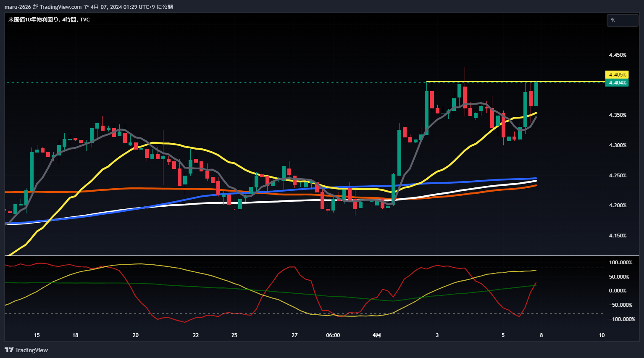Screen dimensions: 644x358
Task: Click the date label 3 on time axis
Action: [x=437, y=335]
